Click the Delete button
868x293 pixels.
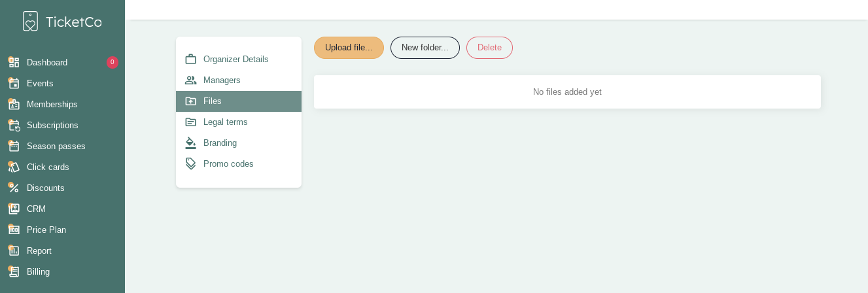click(x=489, y=48)
